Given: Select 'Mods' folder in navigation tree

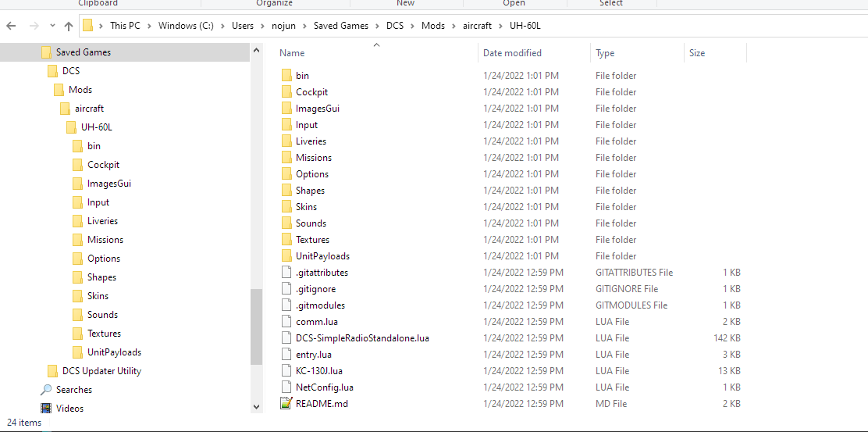Looking at the screenshot, I should point(80,90).
